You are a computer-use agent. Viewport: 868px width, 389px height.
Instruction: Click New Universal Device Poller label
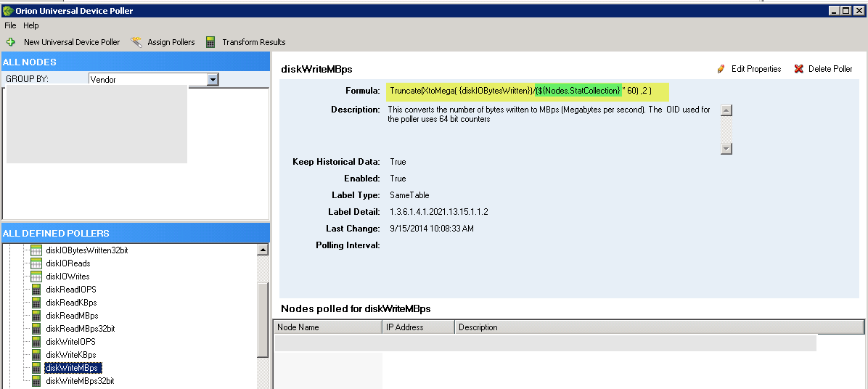(x=72, y=42)
